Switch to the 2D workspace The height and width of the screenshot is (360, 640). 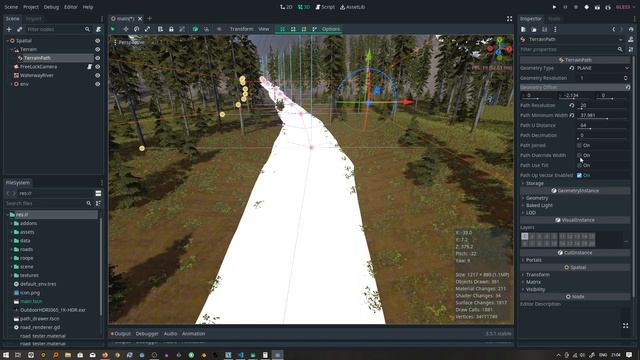coord(286,7)
